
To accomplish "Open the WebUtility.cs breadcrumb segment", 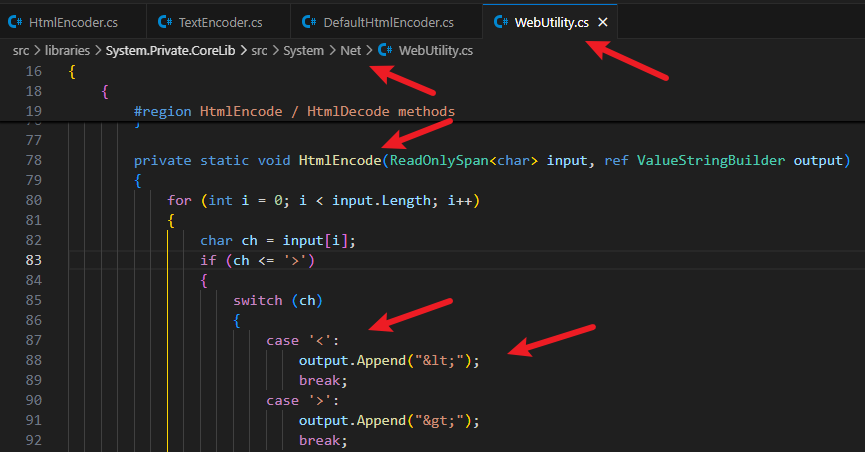I will pyautogui.click(x=436, y=51).
